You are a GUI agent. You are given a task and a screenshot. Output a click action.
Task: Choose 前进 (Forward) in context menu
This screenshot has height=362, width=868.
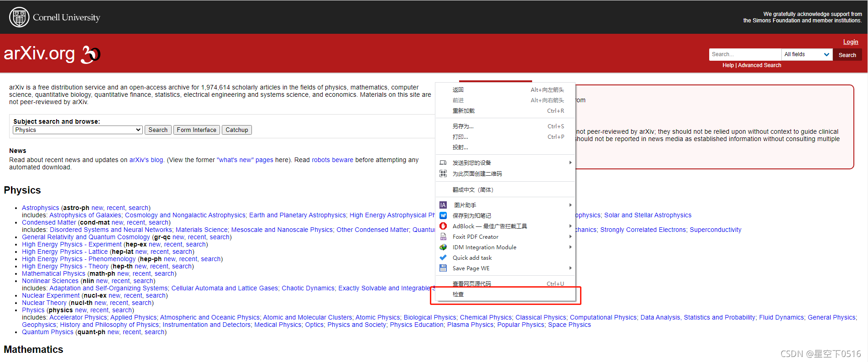coord(505,100)
